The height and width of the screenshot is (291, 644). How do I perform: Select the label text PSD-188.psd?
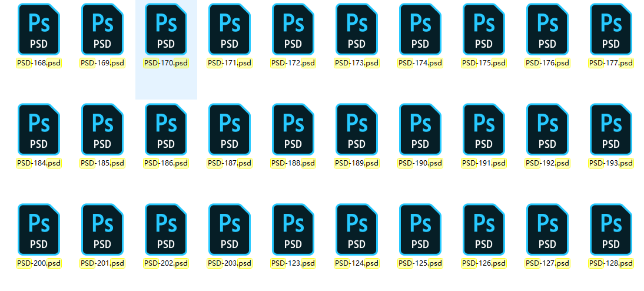[x=293, y=163]
